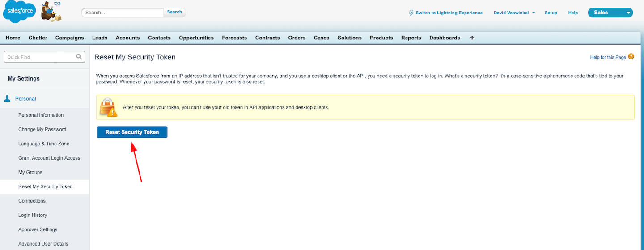Click the Personal person icon in sidebar
The width and height of the screenshot is (644, 250).
[x=7, y=98]
